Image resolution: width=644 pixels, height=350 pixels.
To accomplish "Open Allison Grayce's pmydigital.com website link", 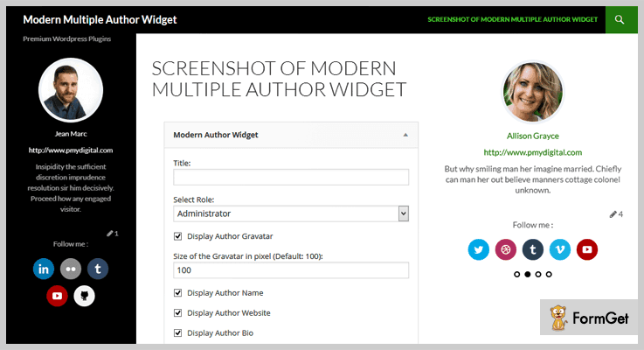I will 533,152.
